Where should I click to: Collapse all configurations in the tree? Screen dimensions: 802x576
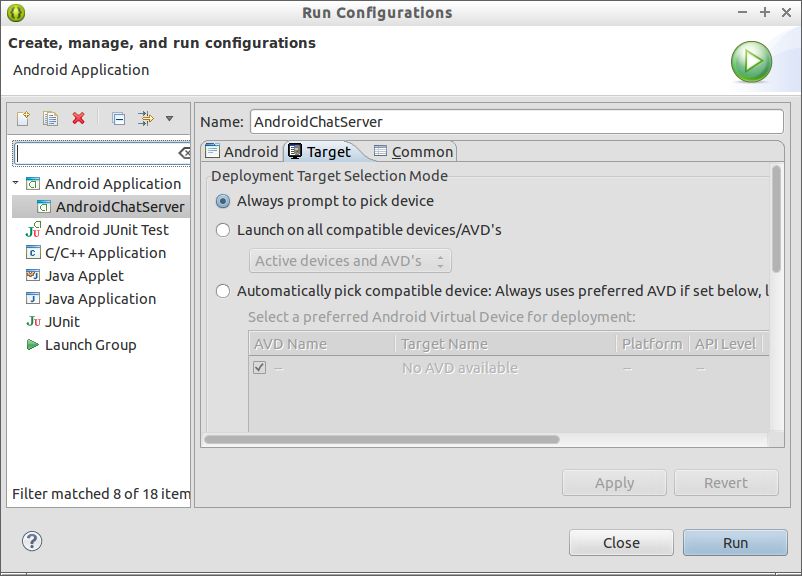119,119
